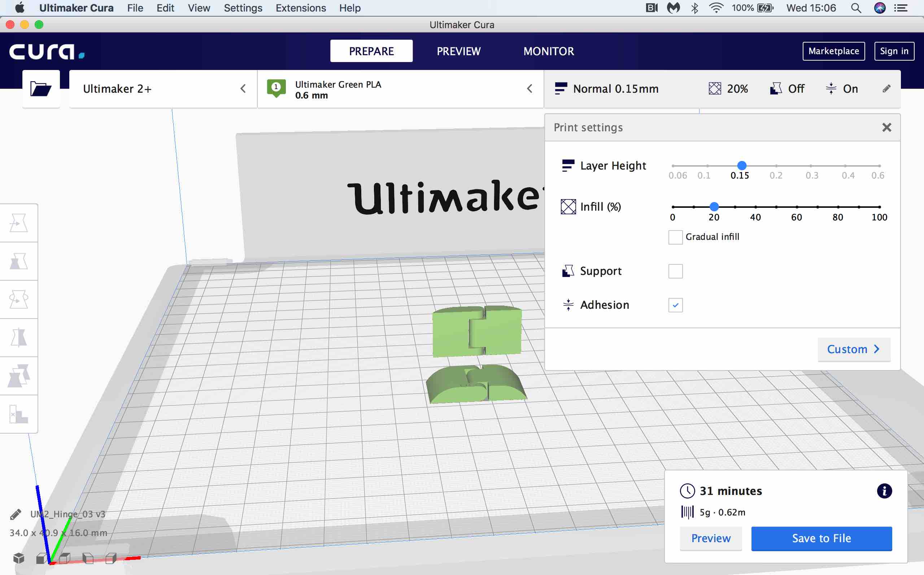This screenshot has height=575, width=924.
Task: Click the 5g · 0.62m material usage
Action: 722,512
